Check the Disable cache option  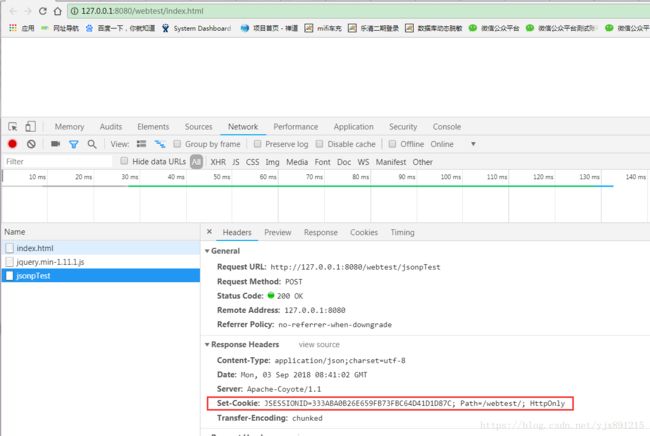pos(319,144)
